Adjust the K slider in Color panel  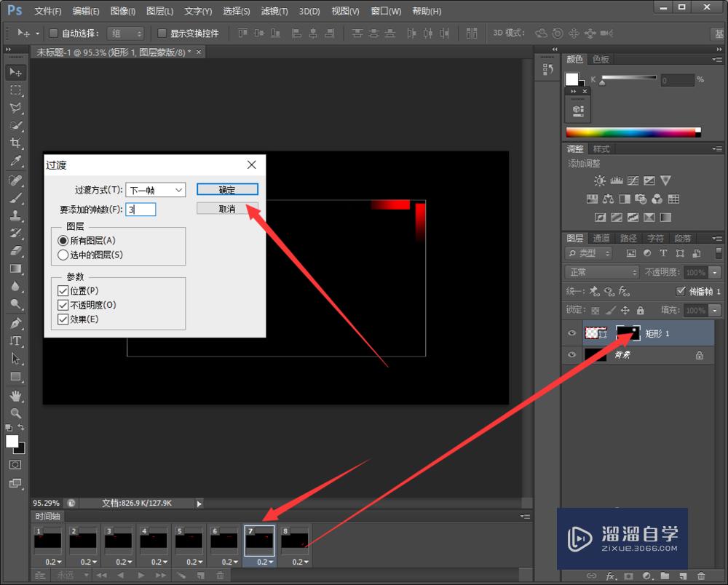[602, 82]
